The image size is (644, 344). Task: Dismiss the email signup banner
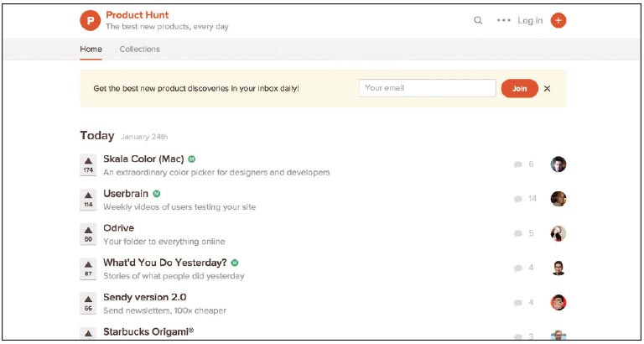point(547,88)
